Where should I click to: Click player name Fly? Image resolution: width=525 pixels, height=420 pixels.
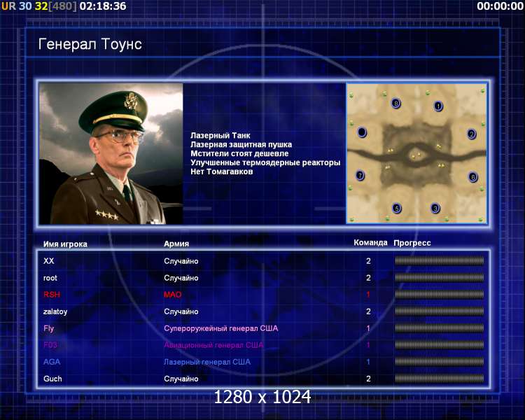48,328
